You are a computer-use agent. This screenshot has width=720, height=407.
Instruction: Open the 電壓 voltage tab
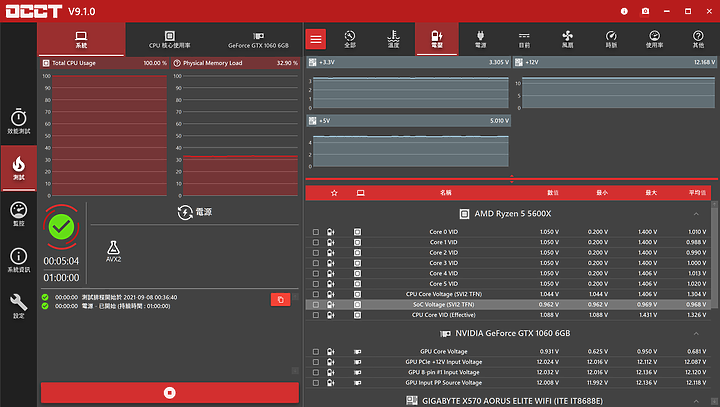tap(437, 39)
